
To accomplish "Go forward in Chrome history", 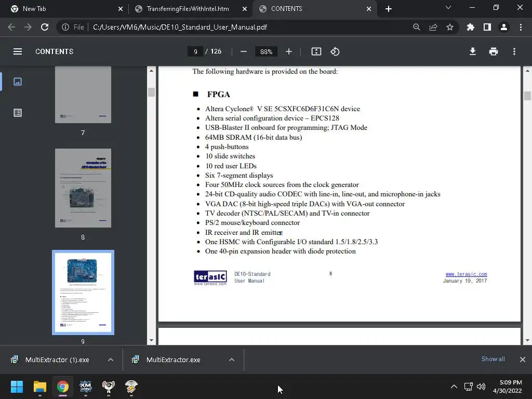I will coord(28,27).
